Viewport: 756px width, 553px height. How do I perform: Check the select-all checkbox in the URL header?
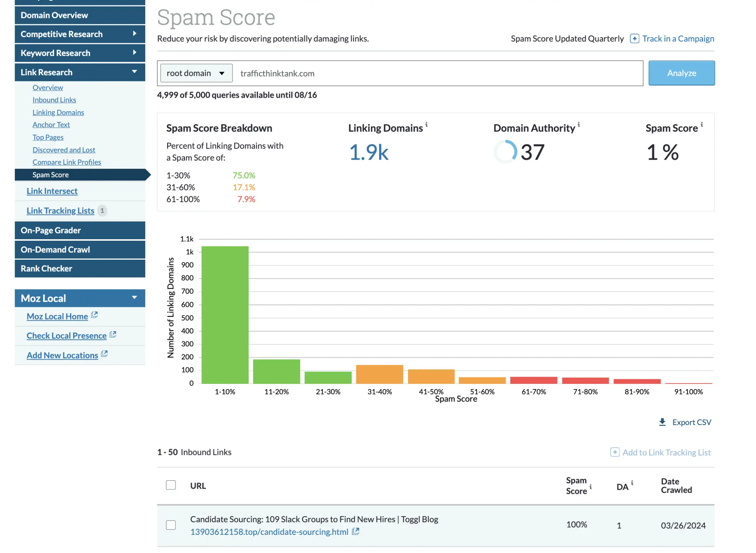click(x=171, y=485)
